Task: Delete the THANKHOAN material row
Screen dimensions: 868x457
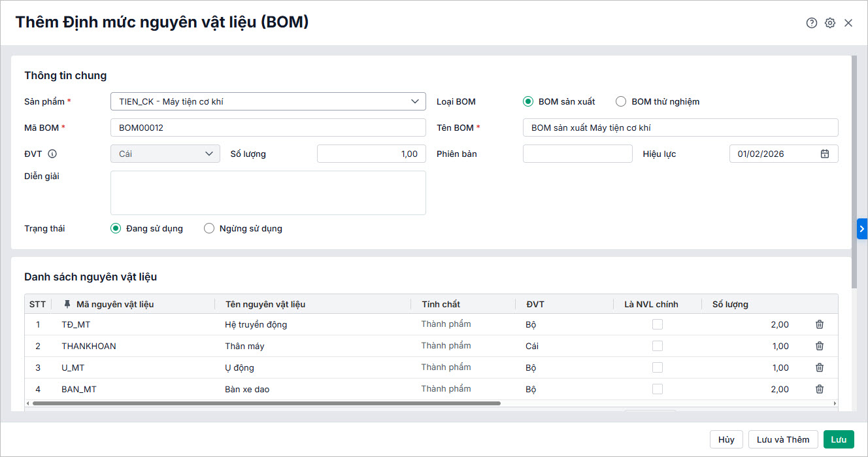Action: pyautogui.click(x=820, y=346)
